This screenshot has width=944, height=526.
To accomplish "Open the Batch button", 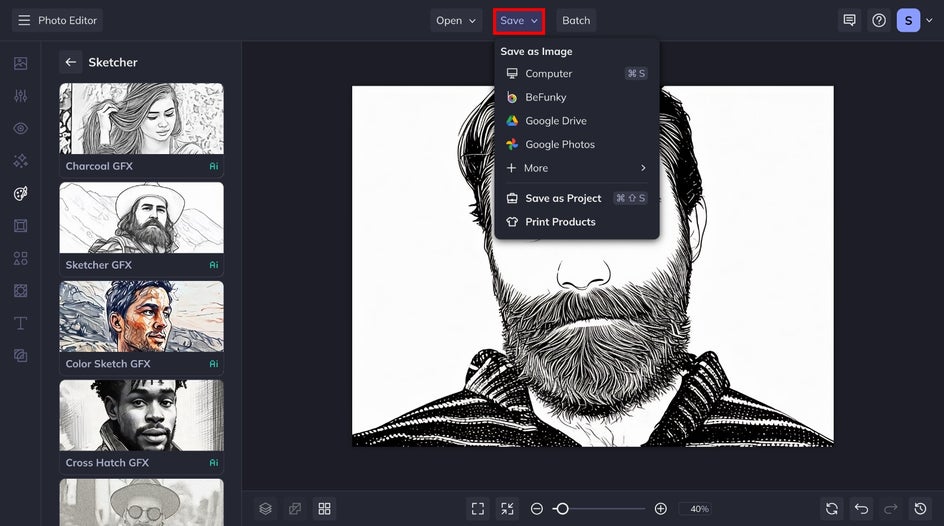I will 576,20.
